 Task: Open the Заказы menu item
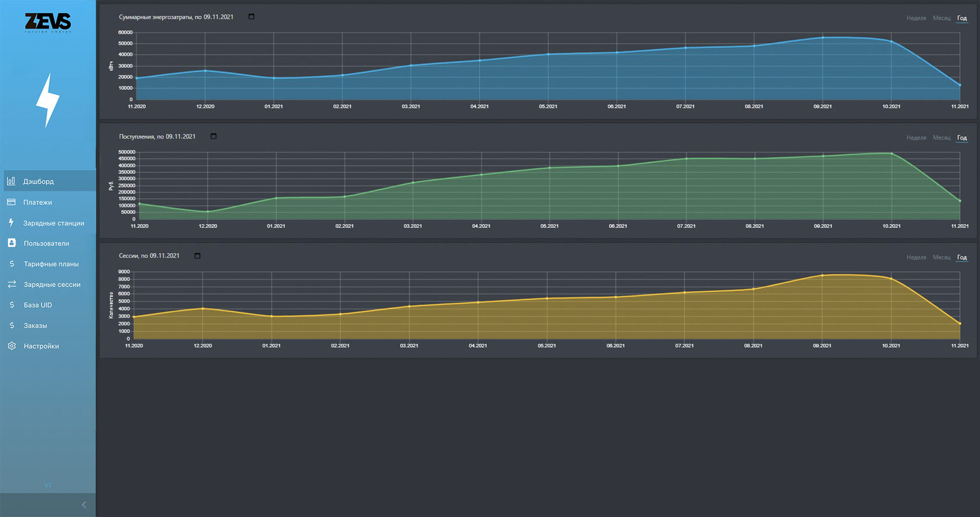coord(35,325)
